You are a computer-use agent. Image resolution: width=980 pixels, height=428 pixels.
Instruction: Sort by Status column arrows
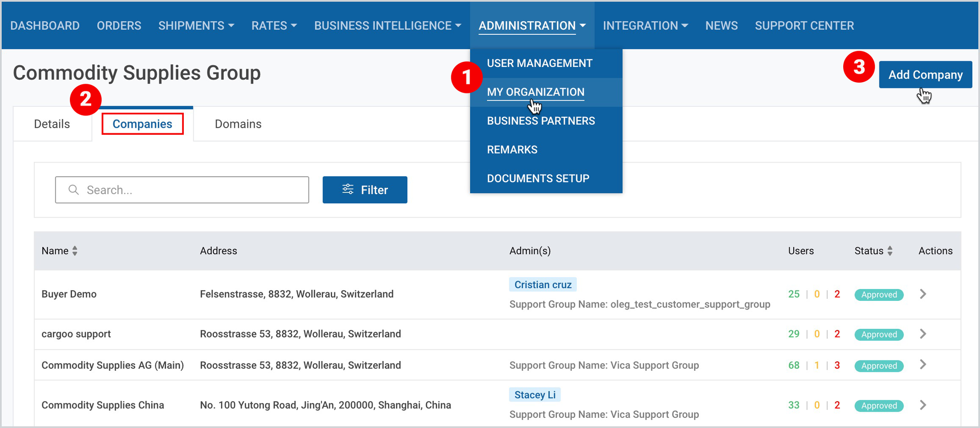coord(890,251)
